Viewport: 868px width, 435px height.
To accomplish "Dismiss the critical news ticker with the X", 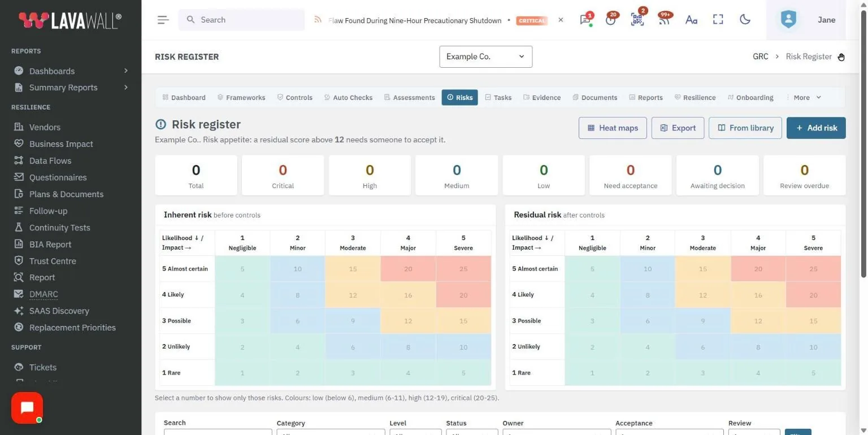I will click(x=561, y=20).
